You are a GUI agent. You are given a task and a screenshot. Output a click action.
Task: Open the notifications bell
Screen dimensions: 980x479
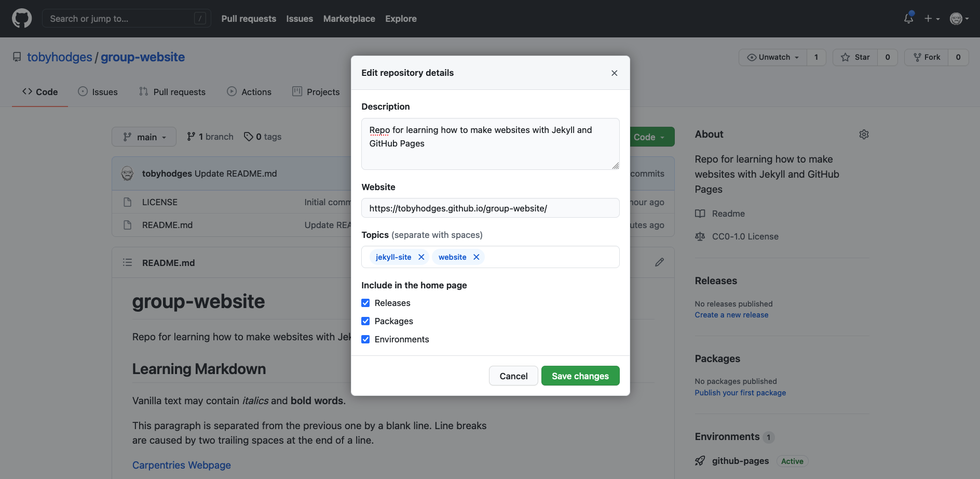pyautogui.click(x=908, y=19)
